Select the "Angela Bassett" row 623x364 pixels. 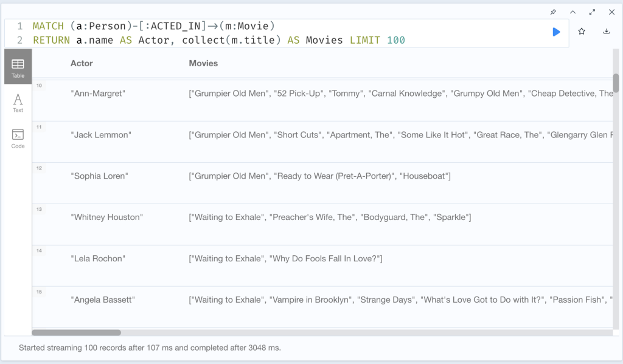(x=322, y=307)
